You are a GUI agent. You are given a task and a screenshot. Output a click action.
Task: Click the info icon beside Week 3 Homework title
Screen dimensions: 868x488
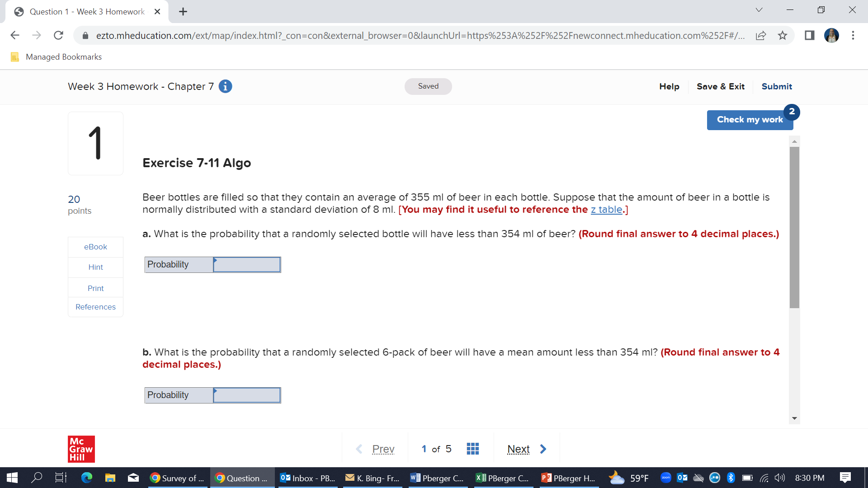pyautogui.click(x=225, y=86)
